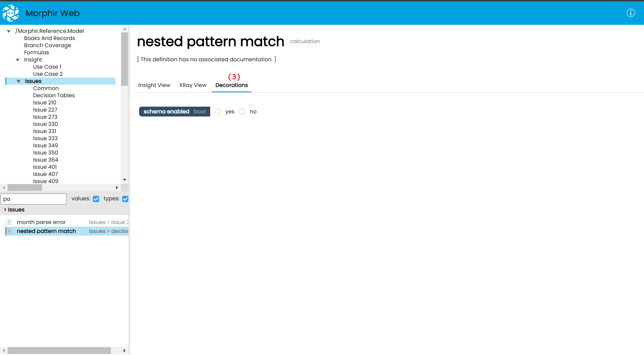Select yes for schema enabled
The width and height of the screenshot is (644, 355).
click(x=218, y=112)
